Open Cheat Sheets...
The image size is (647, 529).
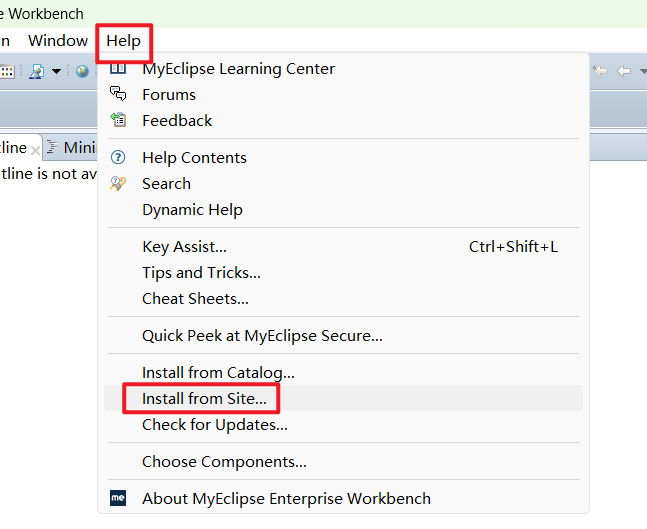tap(343, 299)
